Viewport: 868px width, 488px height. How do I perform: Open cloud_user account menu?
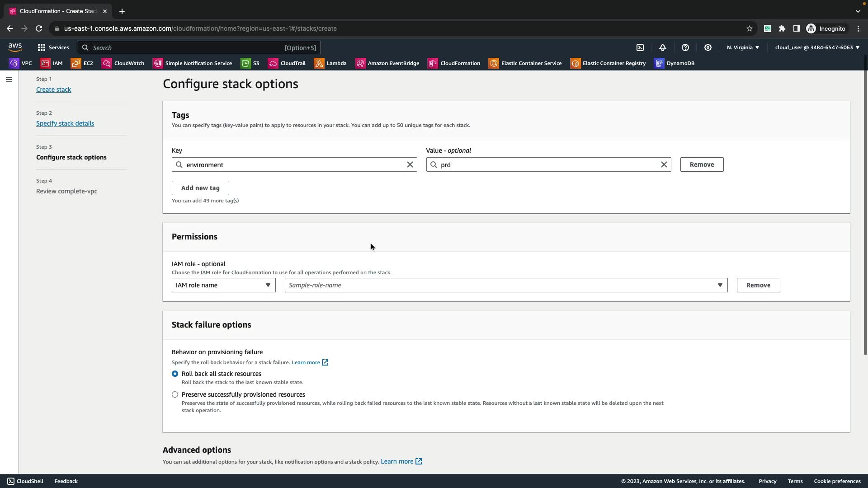(x=817, y=47)
